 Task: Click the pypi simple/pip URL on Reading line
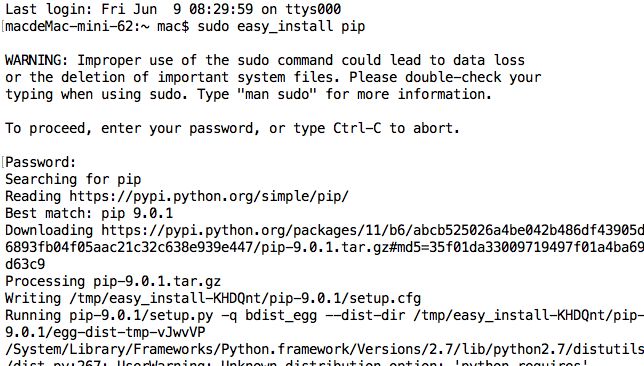(209, 196)
